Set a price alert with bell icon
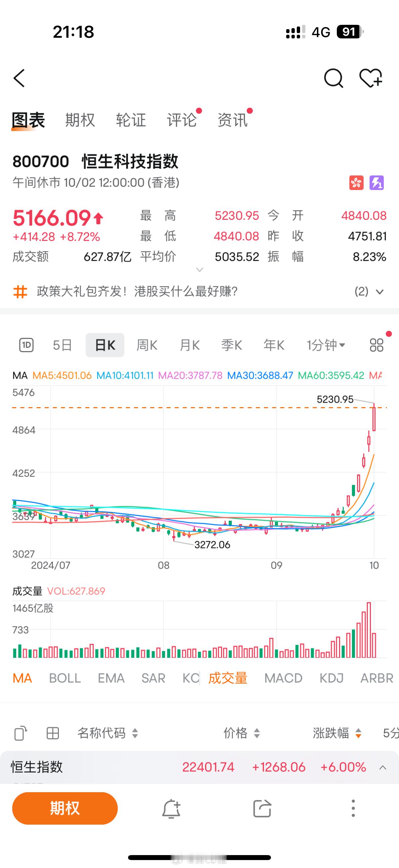This screenshot has width=399, height=868. point(171,808)
